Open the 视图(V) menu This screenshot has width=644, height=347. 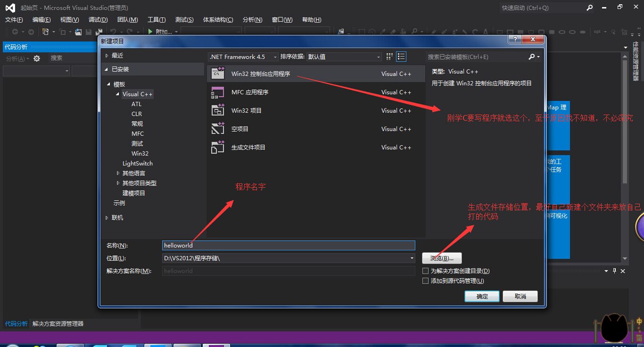pos(69,20)
